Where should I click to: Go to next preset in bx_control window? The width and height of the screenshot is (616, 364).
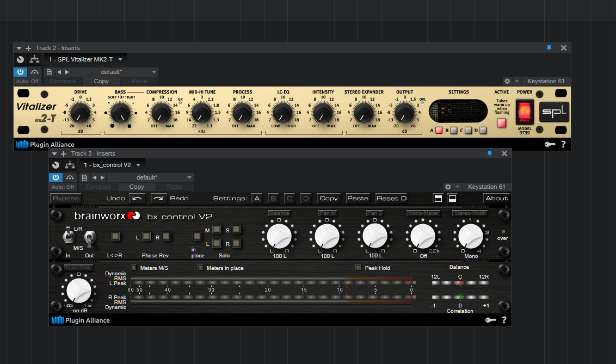tap(102, 177)
